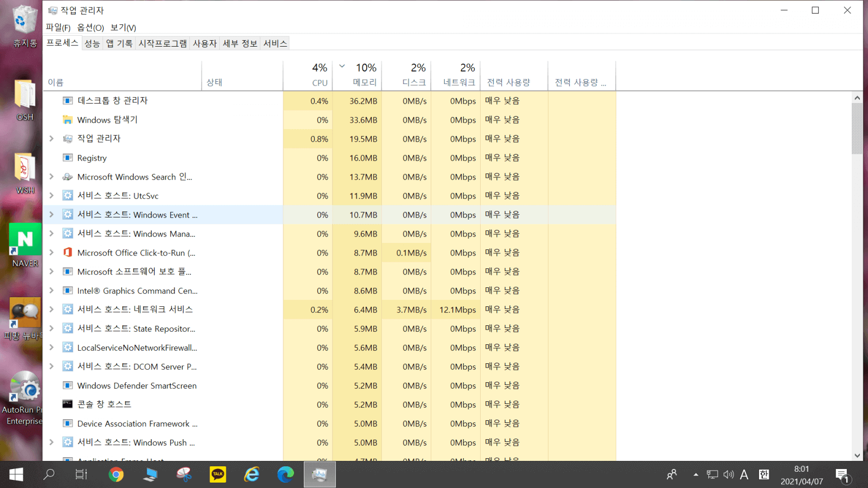868x488 pixels.
Task: Sort processes by 디스크 column
Action: [406, 75]
